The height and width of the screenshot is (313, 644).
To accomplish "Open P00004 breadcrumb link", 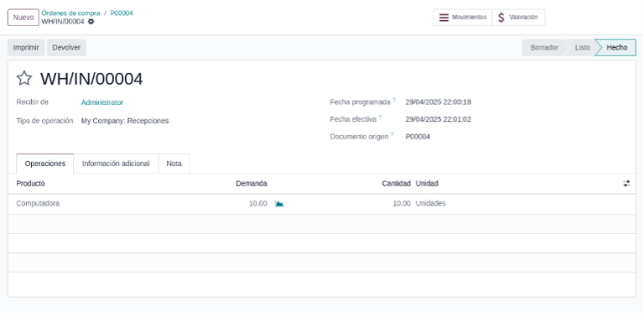I will click(x=122, y=13).
